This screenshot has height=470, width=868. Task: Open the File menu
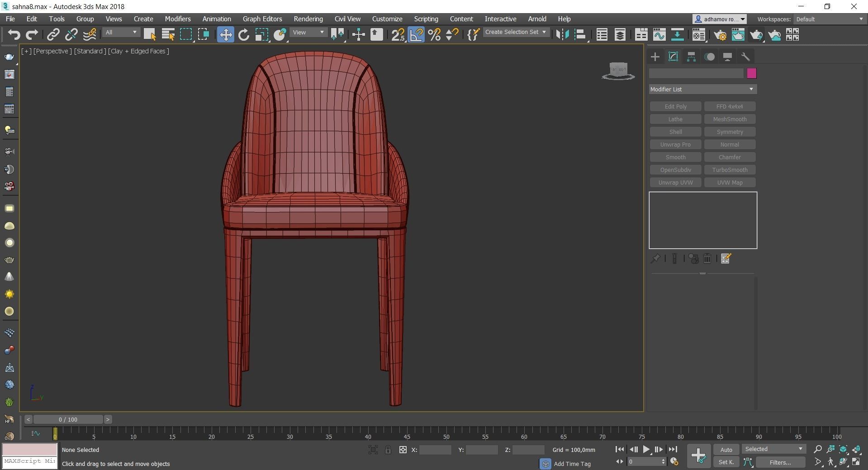[10, 19]
